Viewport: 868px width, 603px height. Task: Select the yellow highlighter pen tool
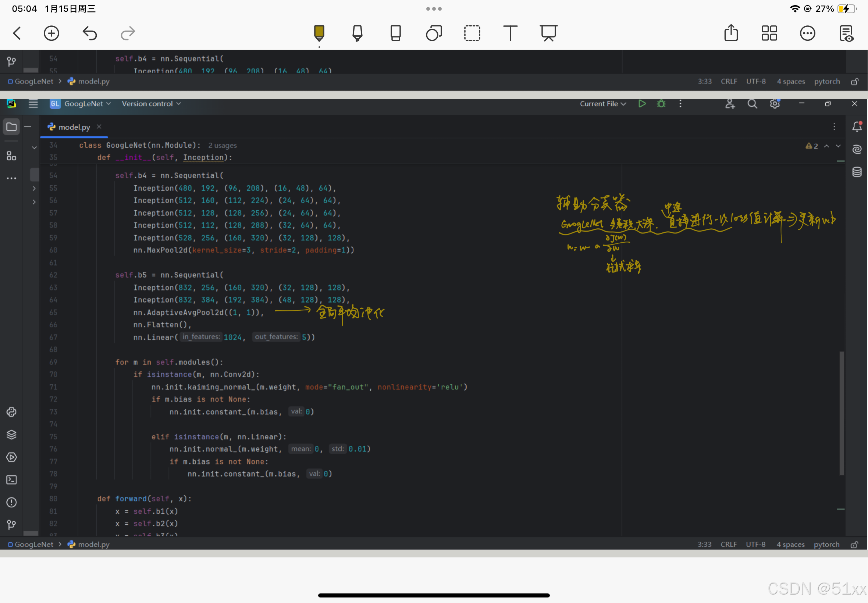pos(319,33)
